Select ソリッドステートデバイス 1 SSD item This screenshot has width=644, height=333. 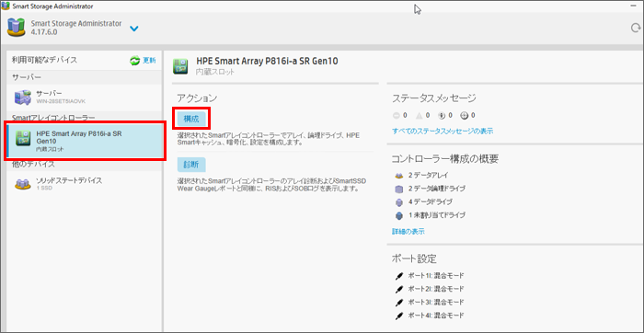point(85,184)
